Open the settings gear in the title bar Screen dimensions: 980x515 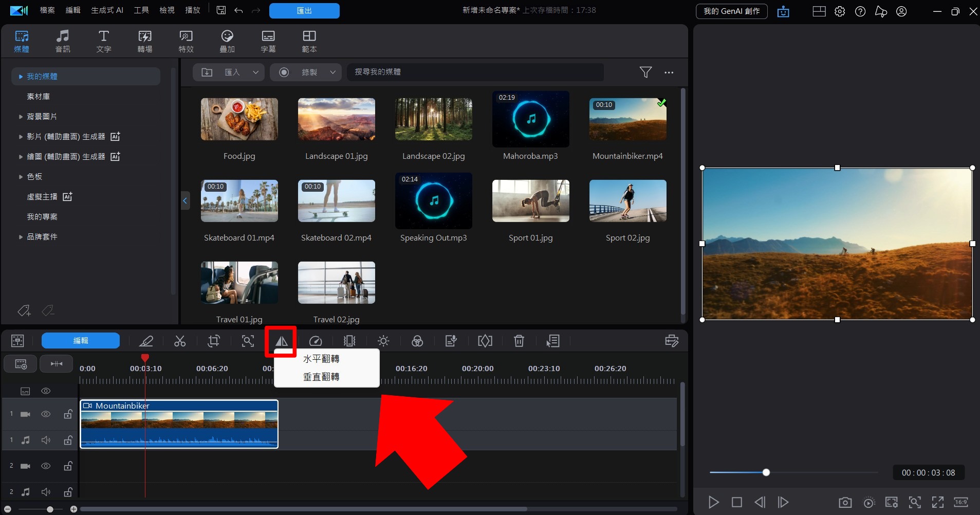(840, 11)
